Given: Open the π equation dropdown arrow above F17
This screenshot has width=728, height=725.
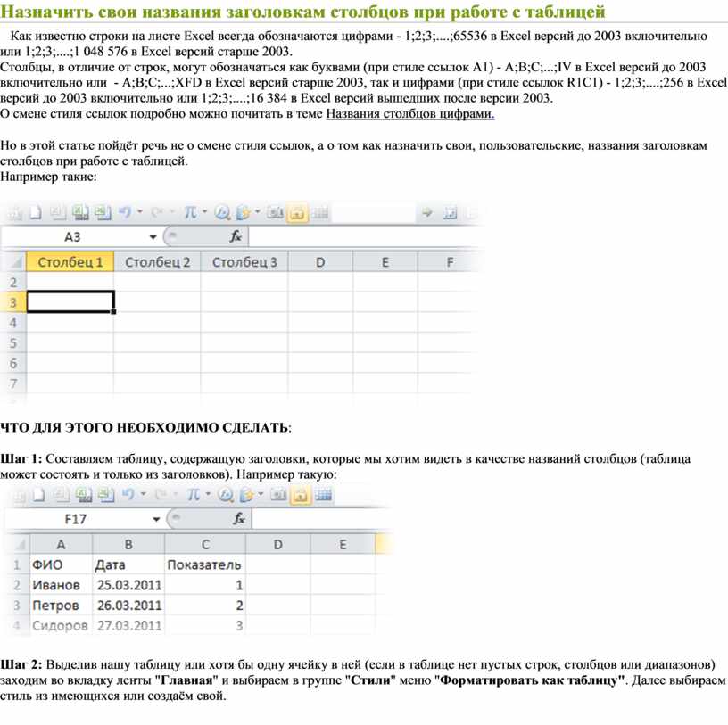Looking at the screenshot, I should coord(204,494).
